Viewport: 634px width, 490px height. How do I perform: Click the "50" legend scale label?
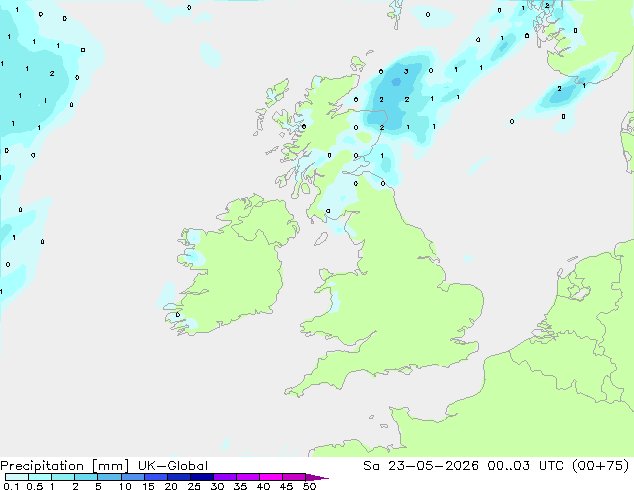coord(309,486)
